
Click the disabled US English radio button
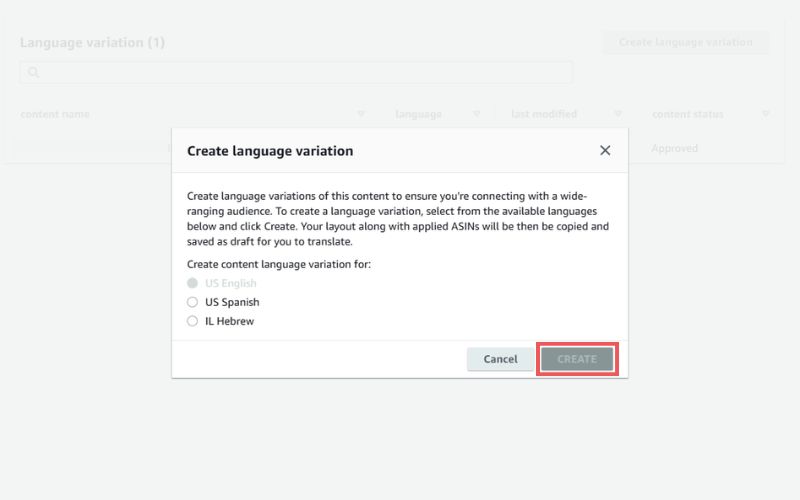(192, 283)
